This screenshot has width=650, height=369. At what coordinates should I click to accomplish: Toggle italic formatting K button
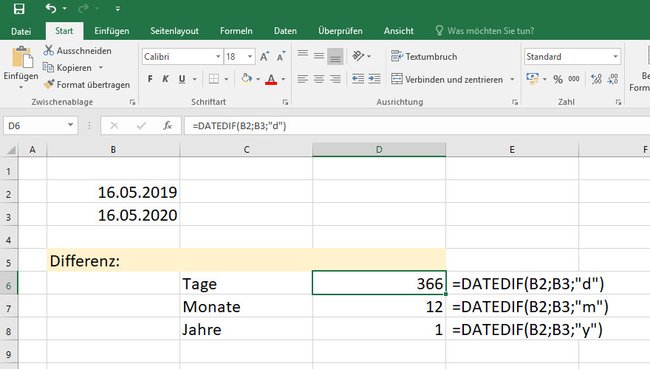pyautogui.click(x=165, y=79)
